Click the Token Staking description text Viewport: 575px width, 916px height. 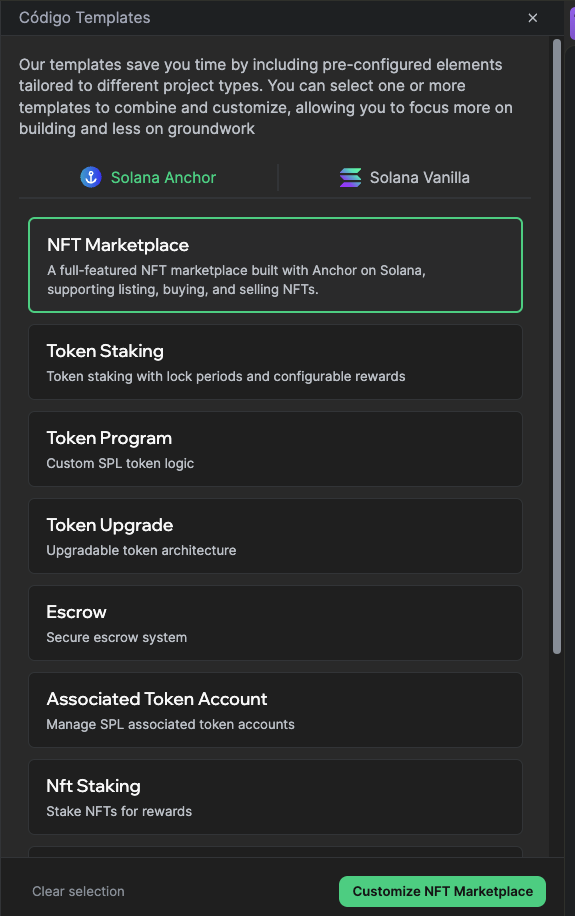click(x=226, y=376)
